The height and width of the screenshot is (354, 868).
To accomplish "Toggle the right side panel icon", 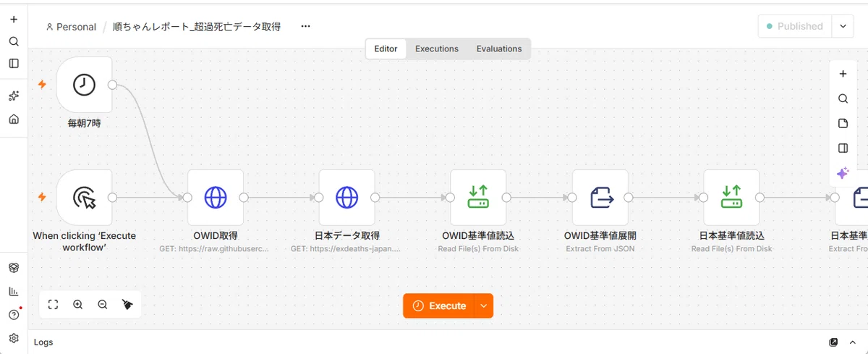I will pyautogui.click(x=843, y=148).
